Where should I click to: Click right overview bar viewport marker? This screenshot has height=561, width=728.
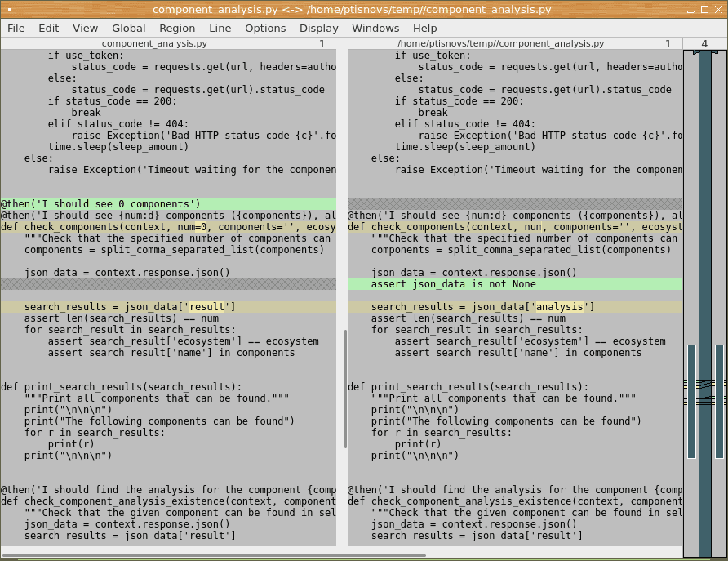pos(719,402)
